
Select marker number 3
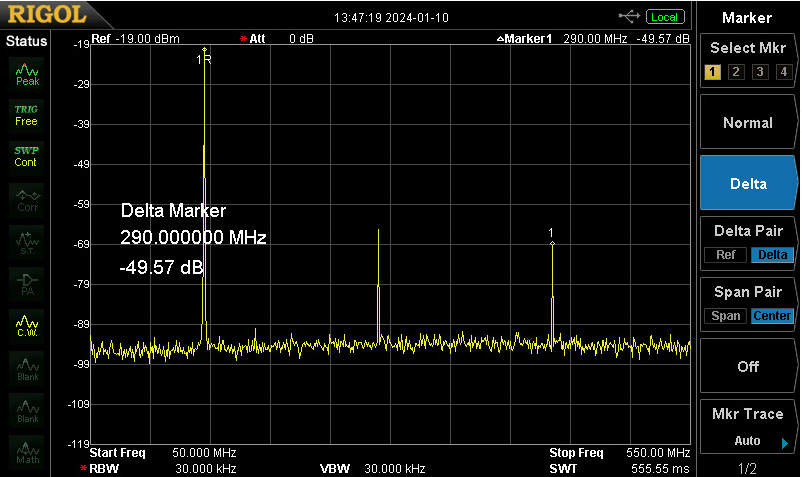tap(760, 72)
